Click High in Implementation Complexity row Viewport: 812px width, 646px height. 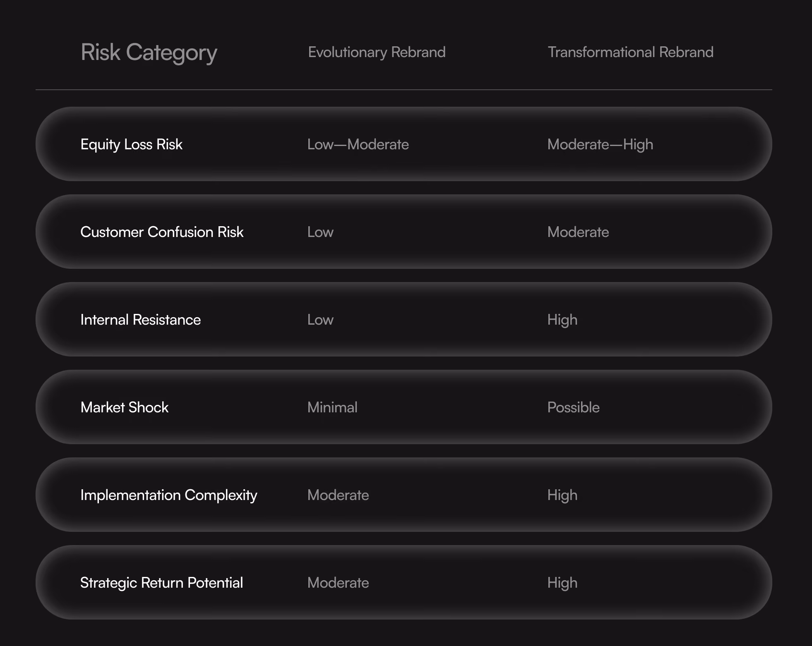562,495
